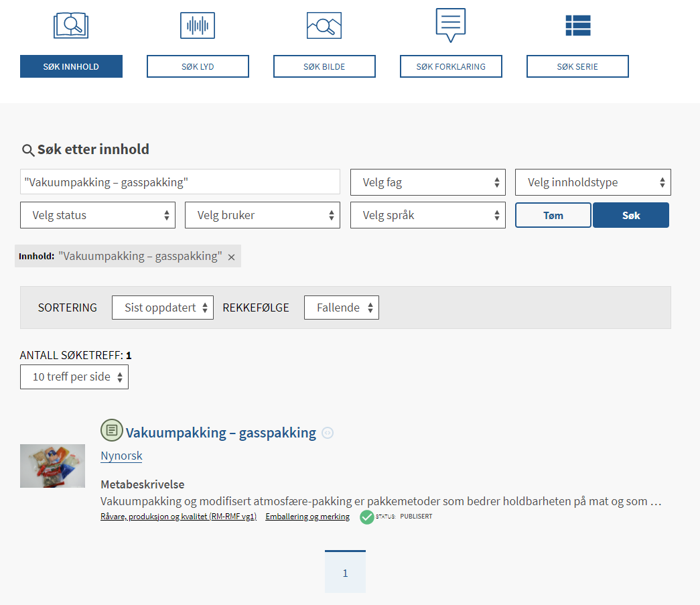Open the Fallende order dropdown
700x605 pixels.
pos(342,308)
